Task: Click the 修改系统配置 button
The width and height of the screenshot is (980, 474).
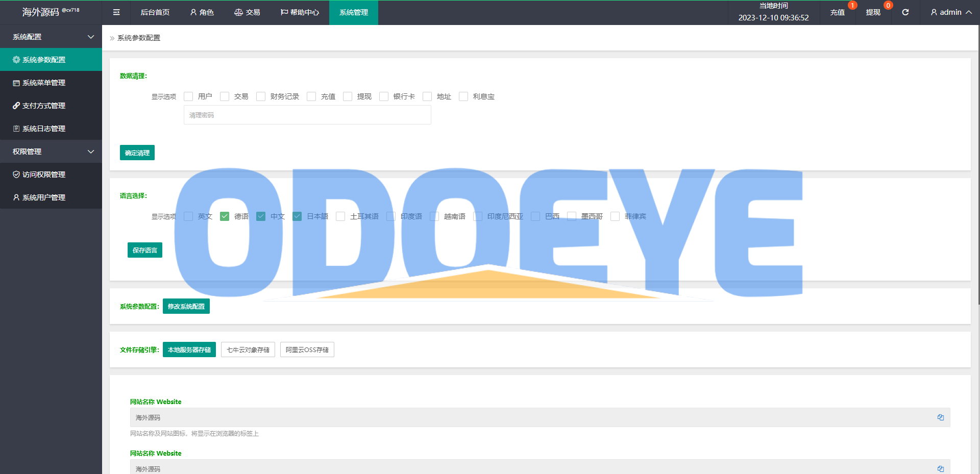Action: [x=186, y=306]
